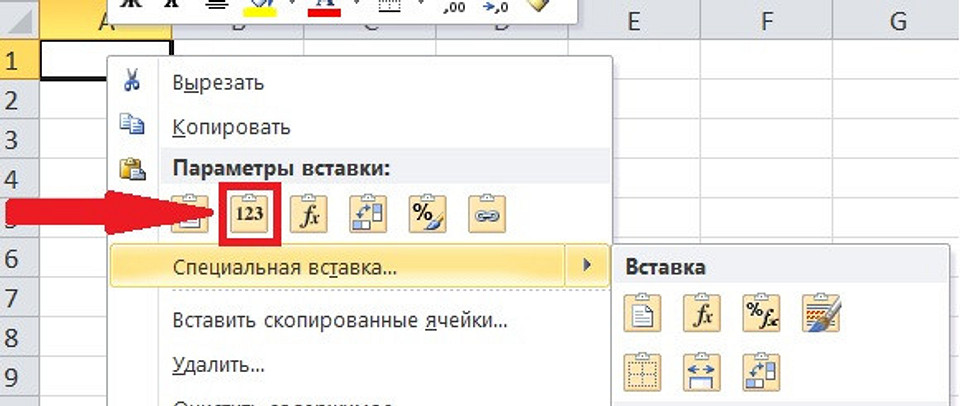Select row 1 header

20,60
